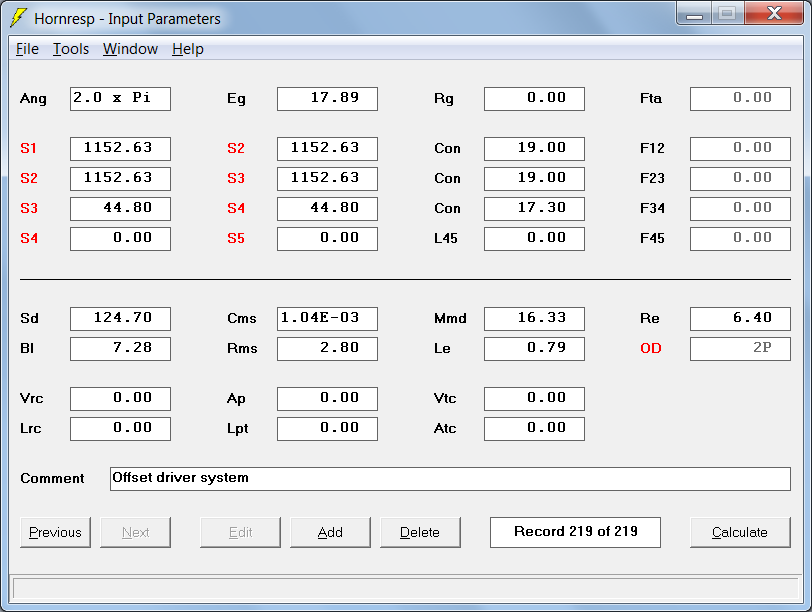Click the Cms label
The image size is (812, 612).
click(x=242, y=318)
